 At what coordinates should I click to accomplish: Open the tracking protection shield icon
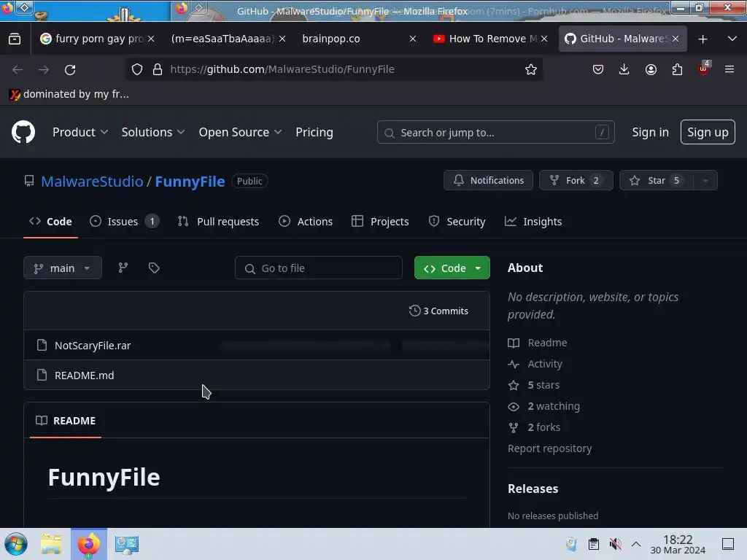[x=137, y=69]
